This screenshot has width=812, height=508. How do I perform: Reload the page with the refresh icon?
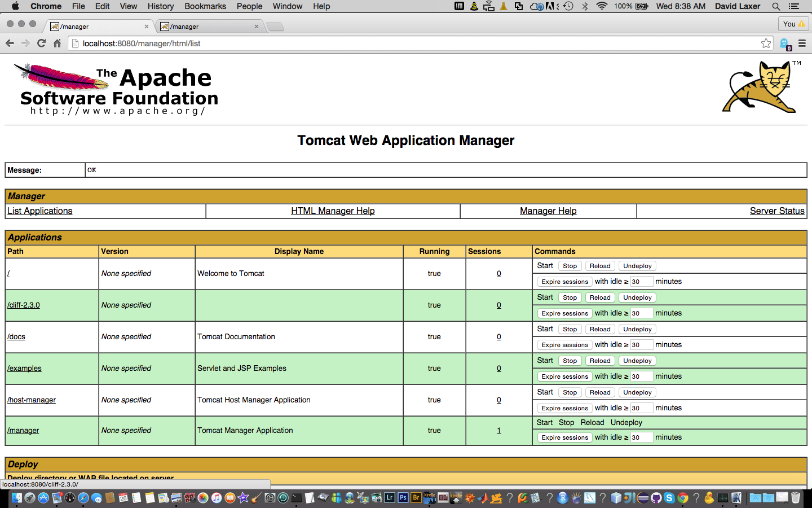click(41, 43)
